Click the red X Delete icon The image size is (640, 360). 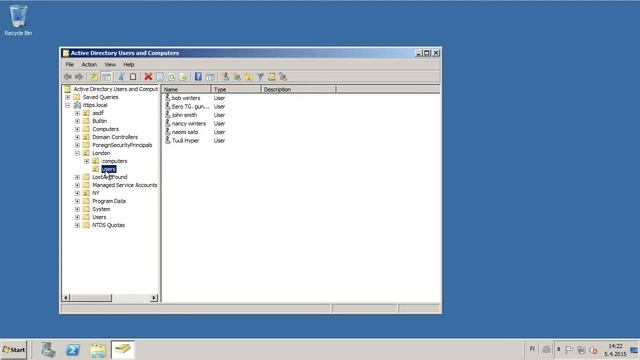(148, 77)
